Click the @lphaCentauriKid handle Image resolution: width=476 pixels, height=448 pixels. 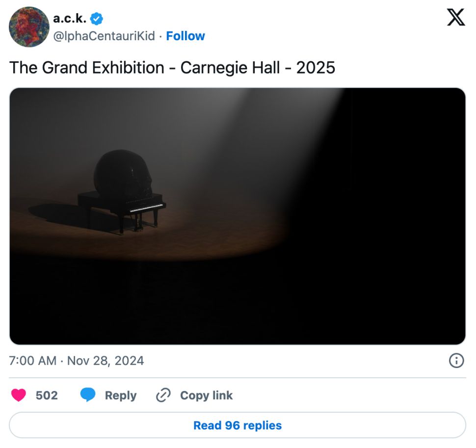pos(104,36)
